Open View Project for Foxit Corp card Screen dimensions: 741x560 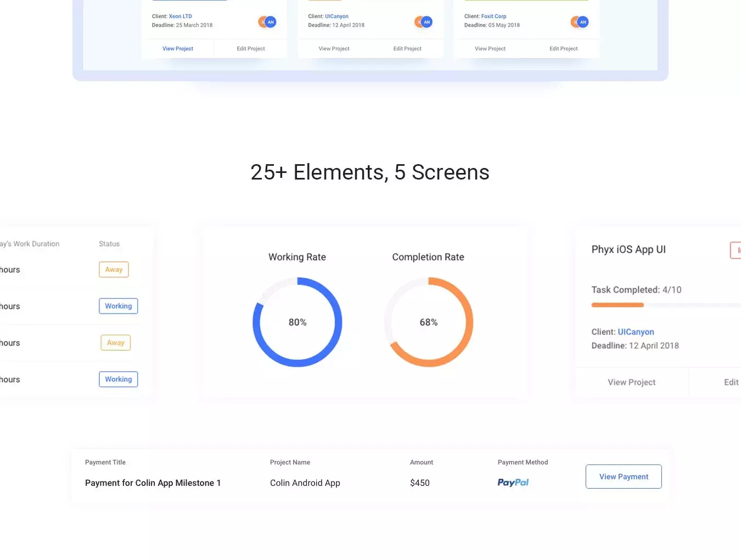point(490,49)
